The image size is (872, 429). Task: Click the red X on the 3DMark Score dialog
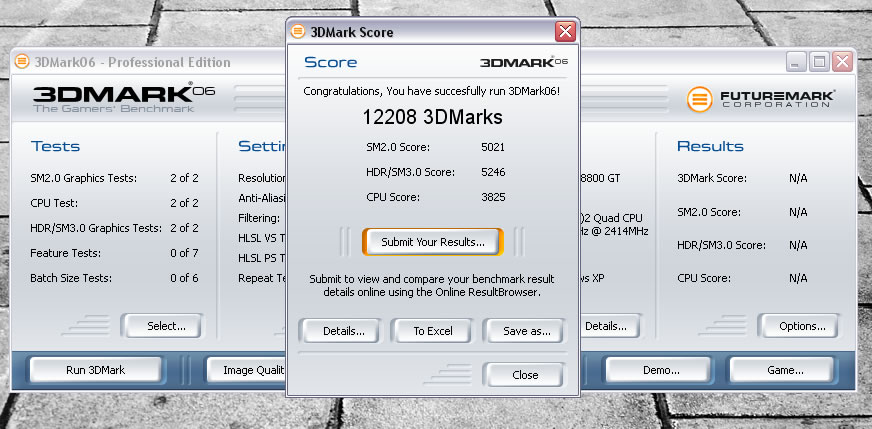[x=565, y=32]
